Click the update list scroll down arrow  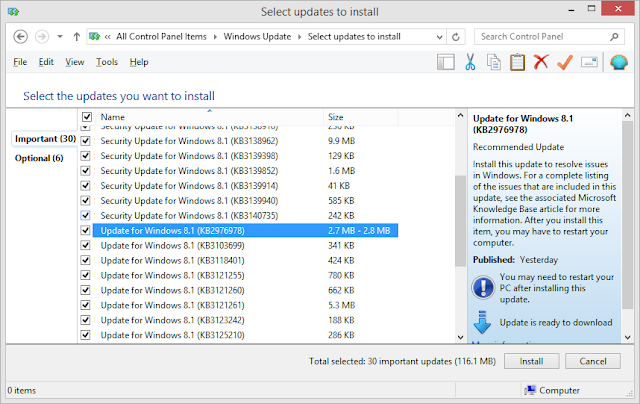click(x=460, y=337)
